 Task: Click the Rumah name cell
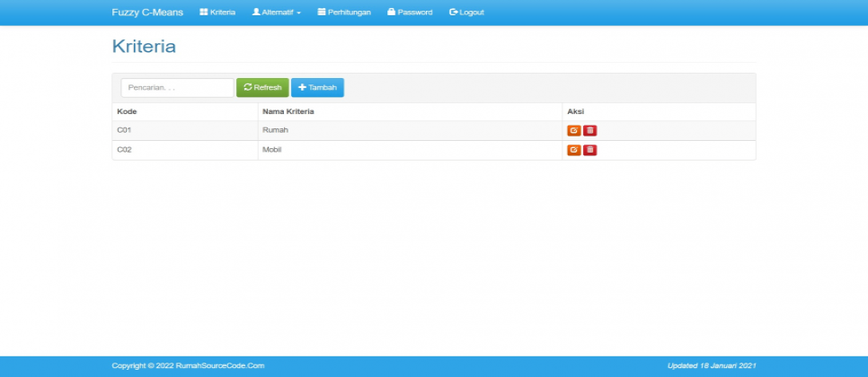point(275,130)
